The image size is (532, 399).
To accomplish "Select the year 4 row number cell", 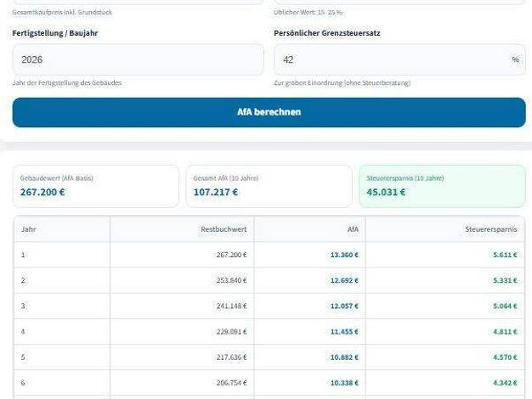I will [x=24, y=331].
